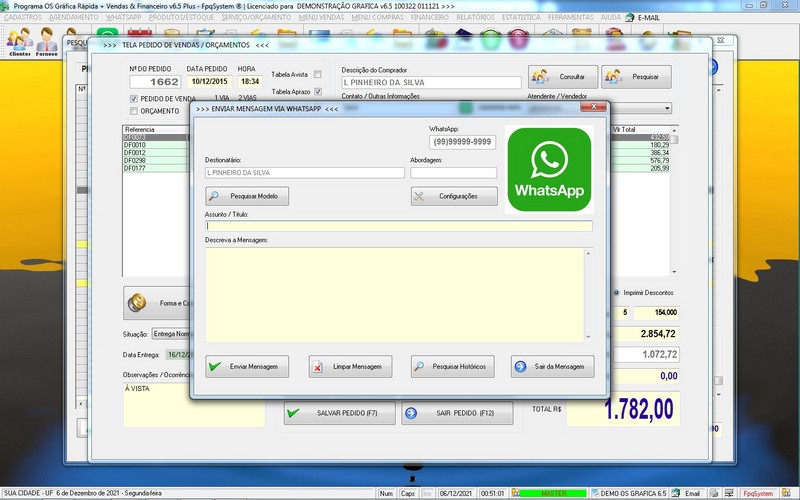
Task: Click the printer icon in status bar
Action: 714,493
